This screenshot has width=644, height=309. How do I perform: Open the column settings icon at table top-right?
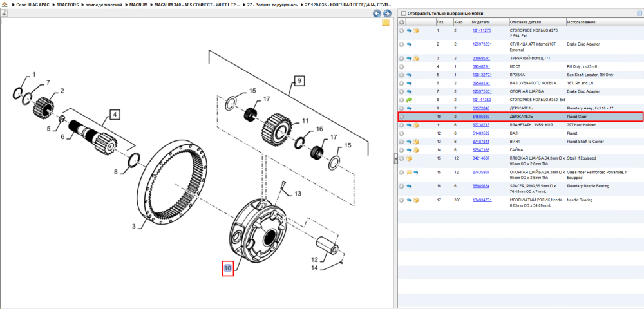pos(639,13)
